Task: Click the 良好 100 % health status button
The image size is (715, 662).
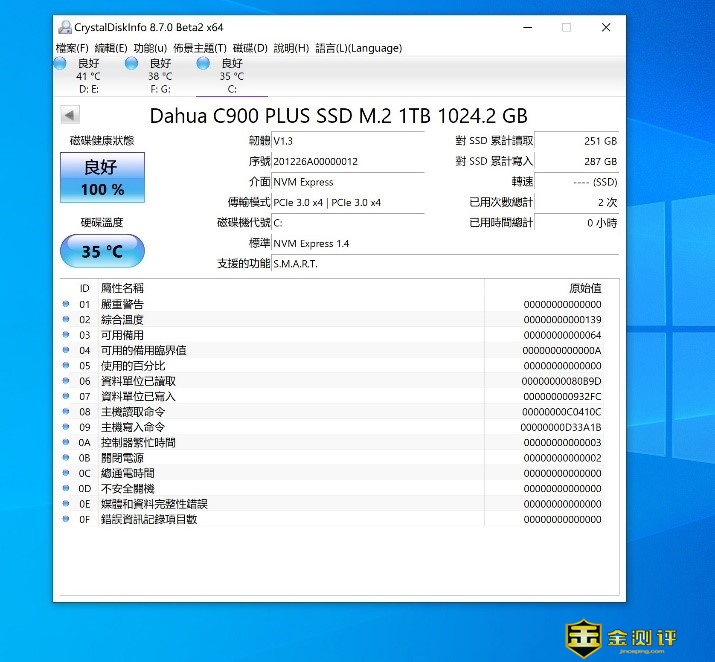Action: [102, 177]
